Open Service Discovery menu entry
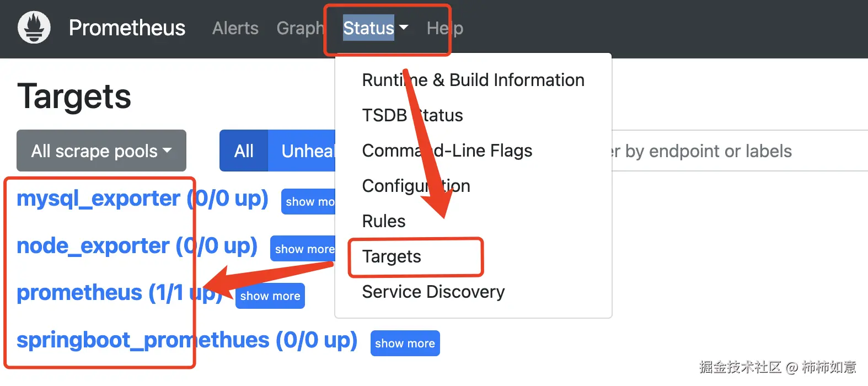 [x=433, y=292]
